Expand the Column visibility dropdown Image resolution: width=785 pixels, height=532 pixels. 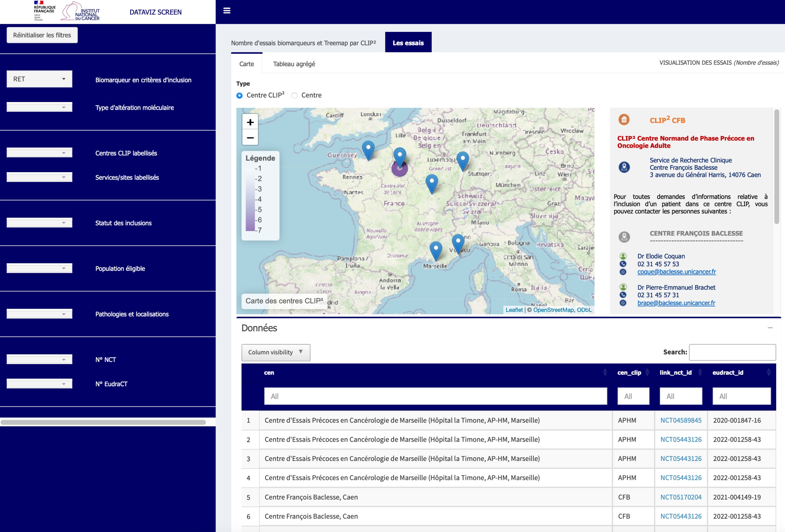point(276,352)
